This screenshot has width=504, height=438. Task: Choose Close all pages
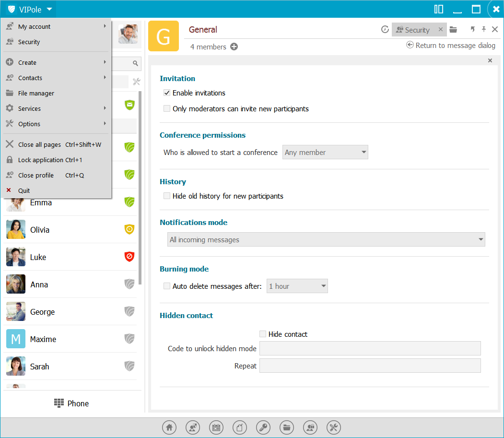pyautogui.click(x=56, y=144)
